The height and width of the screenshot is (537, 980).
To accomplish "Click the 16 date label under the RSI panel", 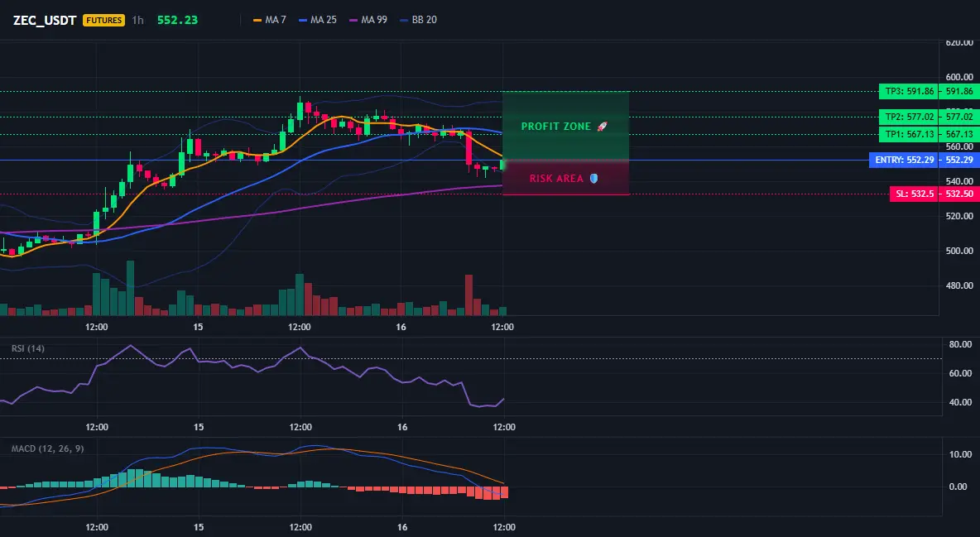I will pyautogui.click(x=402, y=427).
